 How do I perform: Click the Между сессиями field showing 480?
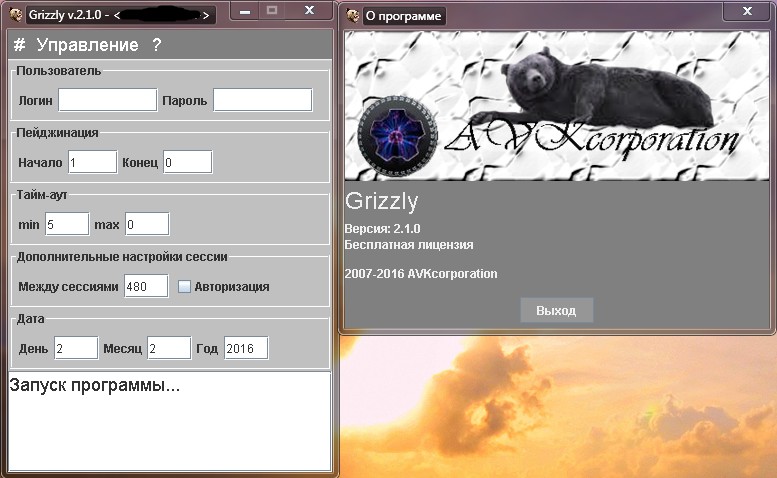click(x=146, y=286)
